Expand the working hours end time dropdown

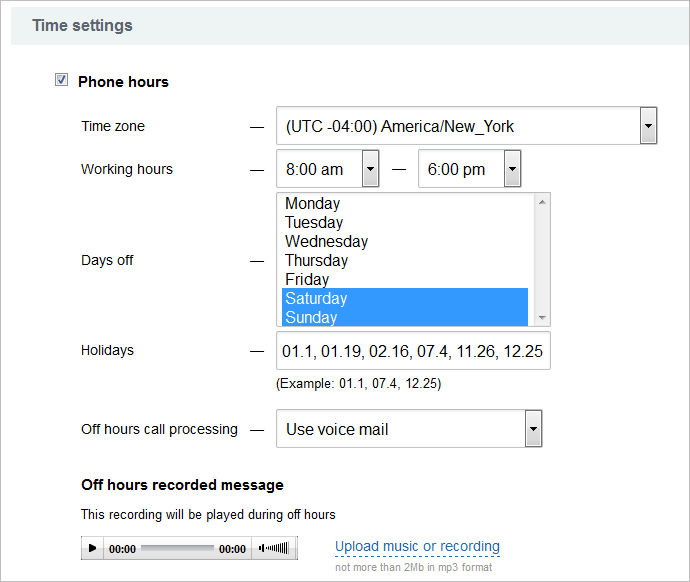click(512, 169)
